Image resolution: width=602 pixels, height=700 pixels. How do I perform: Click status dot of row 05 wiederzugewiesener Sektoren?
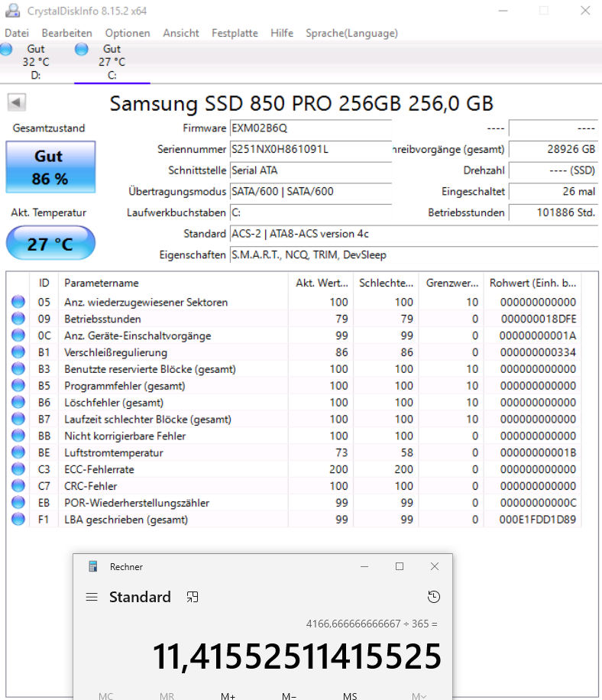click(18, 302)
